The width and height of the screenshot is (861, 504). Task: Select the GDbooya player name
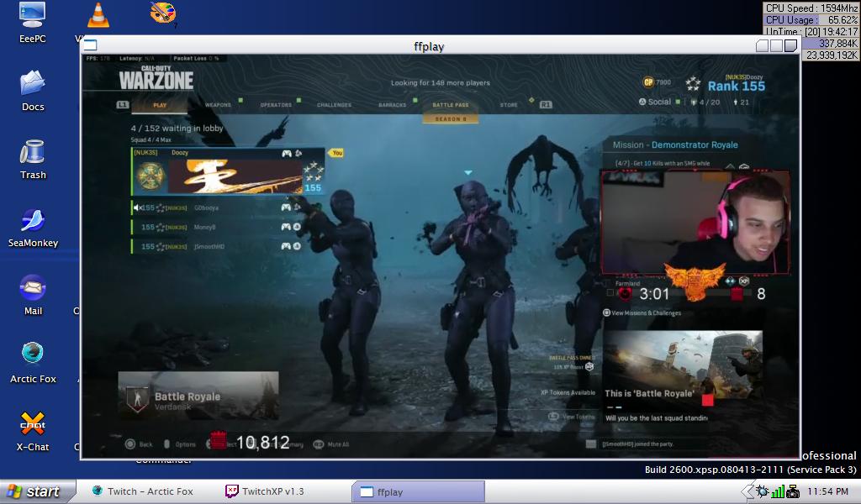point(207,207)
